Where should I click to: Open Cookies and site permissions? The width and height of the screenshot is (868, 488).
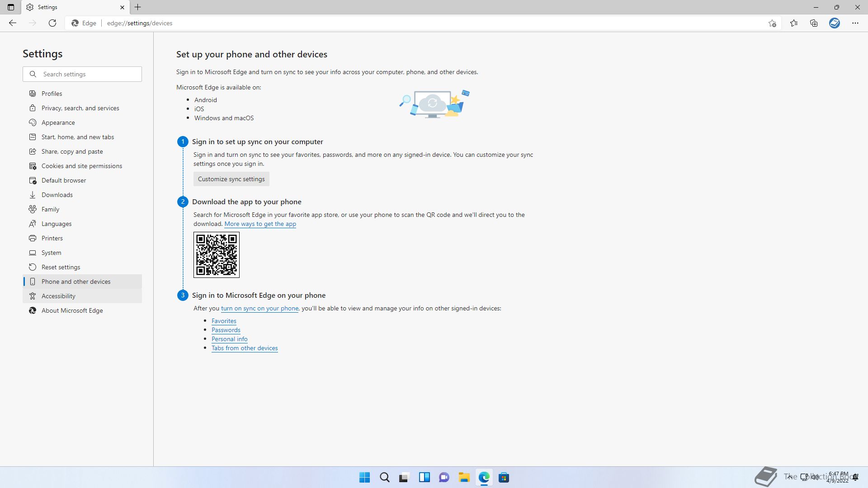82,166
